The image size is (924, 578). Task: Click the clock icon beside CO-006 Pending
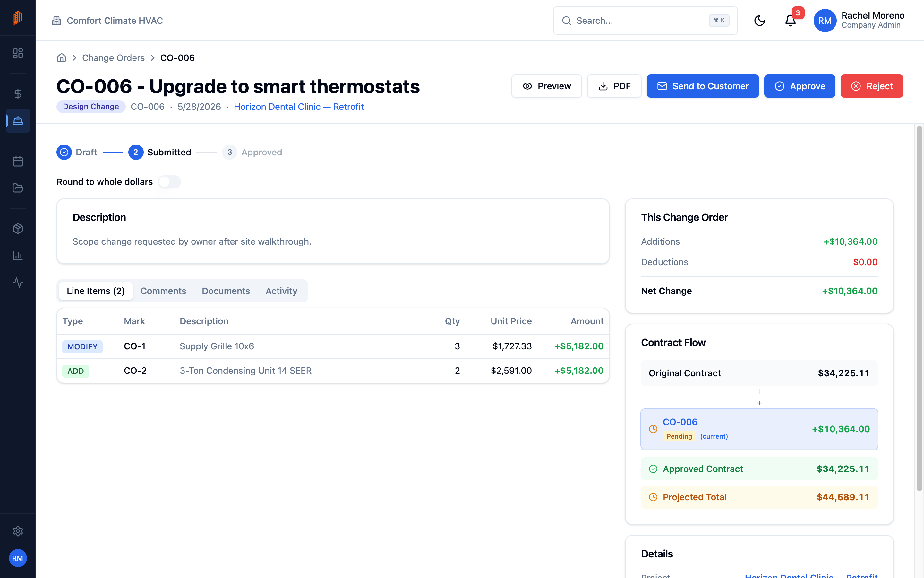click(653, 429)
